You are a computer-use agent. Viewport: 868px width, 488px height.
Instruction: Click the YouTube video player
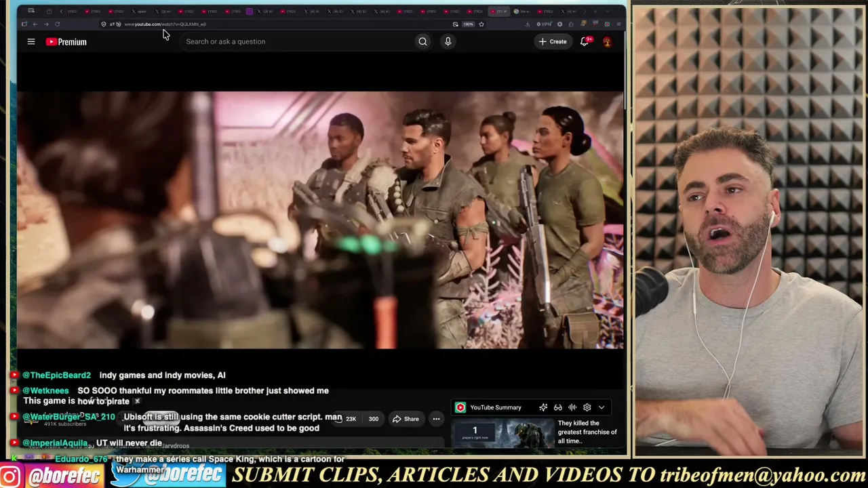point(320,220)
